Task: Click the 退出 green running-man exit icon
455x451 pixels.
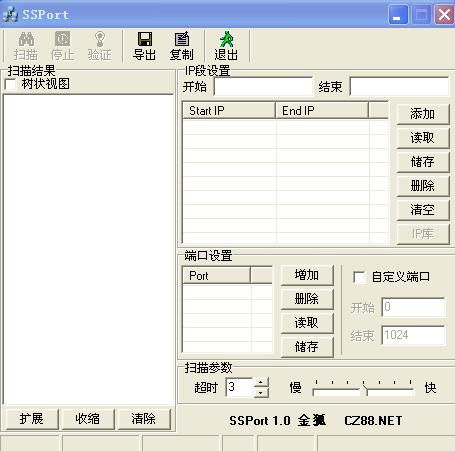Action: pyautogui.click(x=227, y=39)
